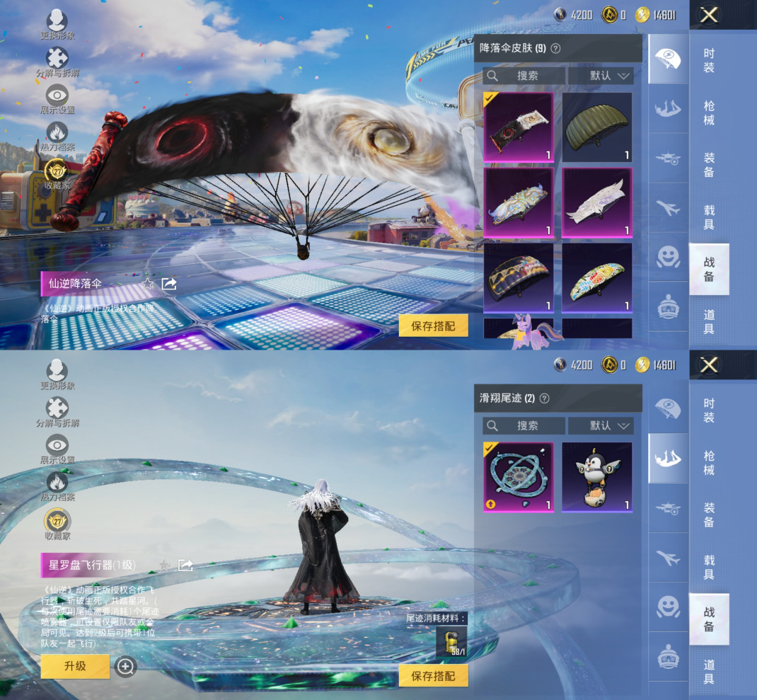Click the 搜索 field in 滑翔尾迹 panel

(x=524, y=425)
